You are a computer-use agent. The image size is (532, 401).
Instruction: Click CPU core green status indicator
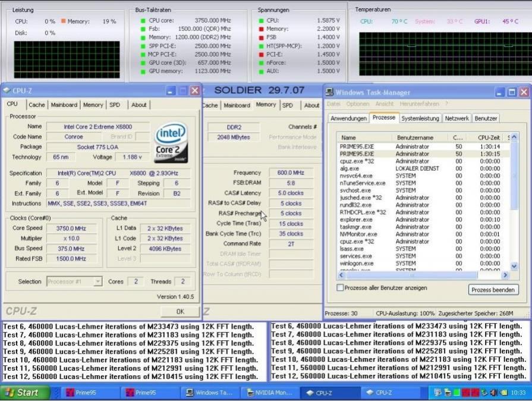click(143, 21)
